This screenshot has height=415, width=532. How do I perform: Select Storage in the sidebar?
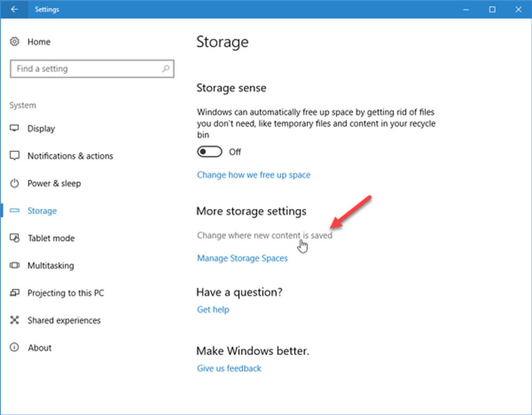(42, 211)
